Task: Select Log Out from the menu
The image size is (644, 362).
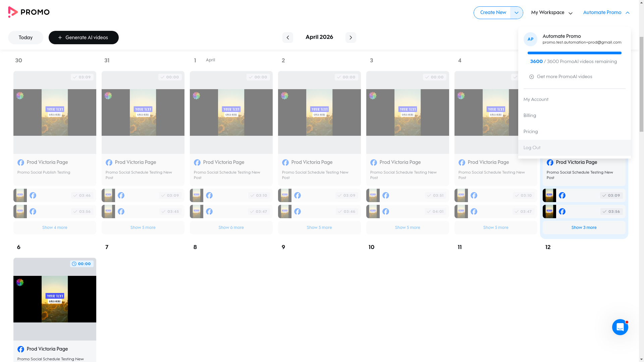Action: point(532,147)
